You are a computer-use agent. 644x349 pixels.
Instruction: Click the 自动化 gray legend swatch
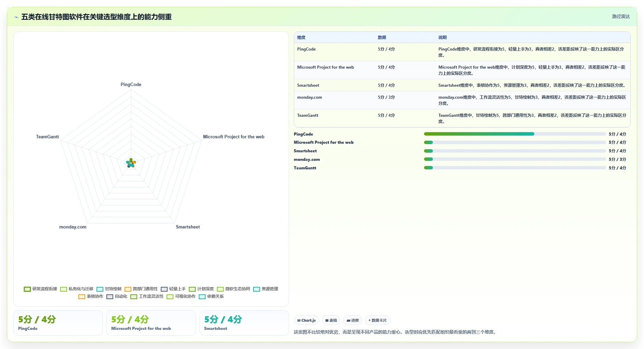[110, 297]
